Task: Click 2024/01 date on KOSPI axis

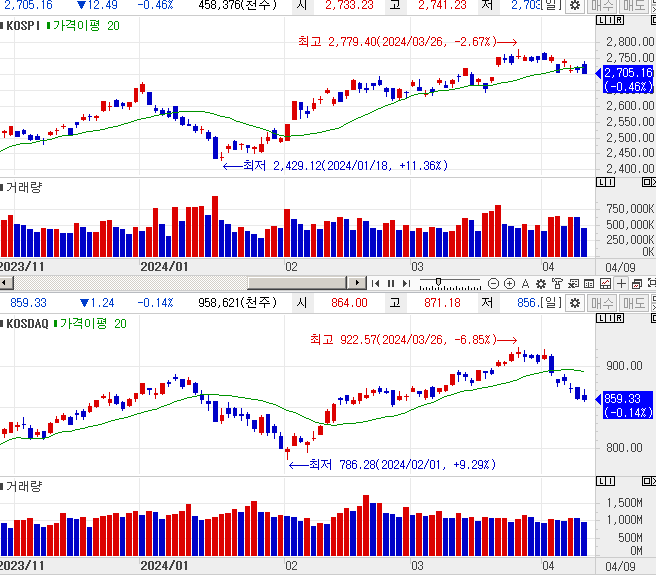Action: (x=164, y=267)
